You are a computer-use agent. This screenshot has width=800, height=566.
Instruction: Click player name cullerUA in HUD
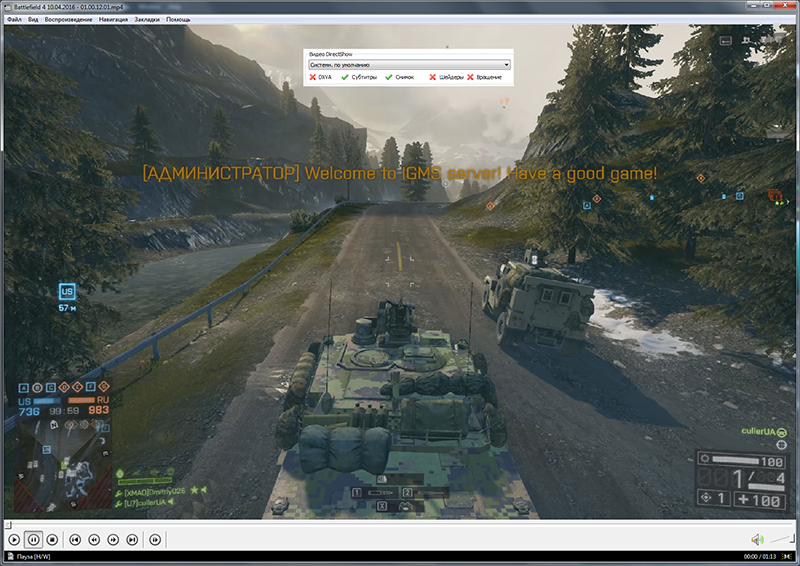point(758,431)
